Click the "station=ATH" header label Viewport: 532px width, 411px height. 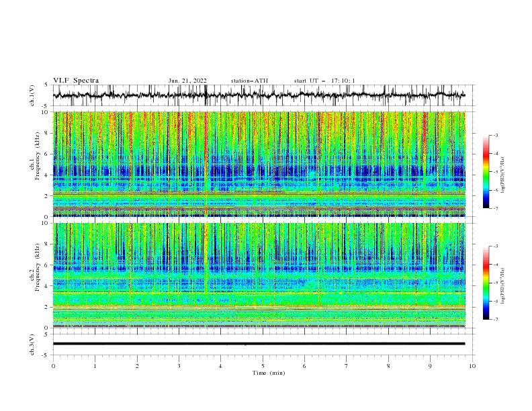pos(249,81)
